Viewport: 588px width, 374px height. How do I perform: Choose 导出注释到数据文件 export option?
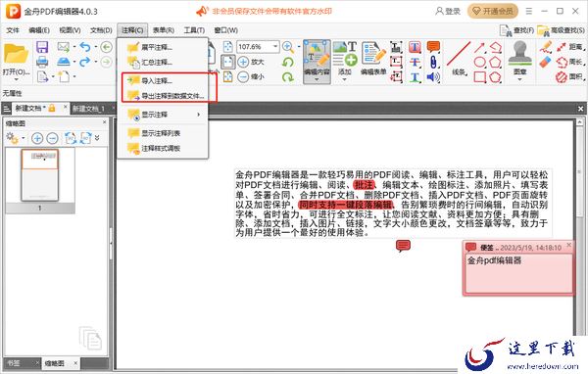click(x=163, y=96)
